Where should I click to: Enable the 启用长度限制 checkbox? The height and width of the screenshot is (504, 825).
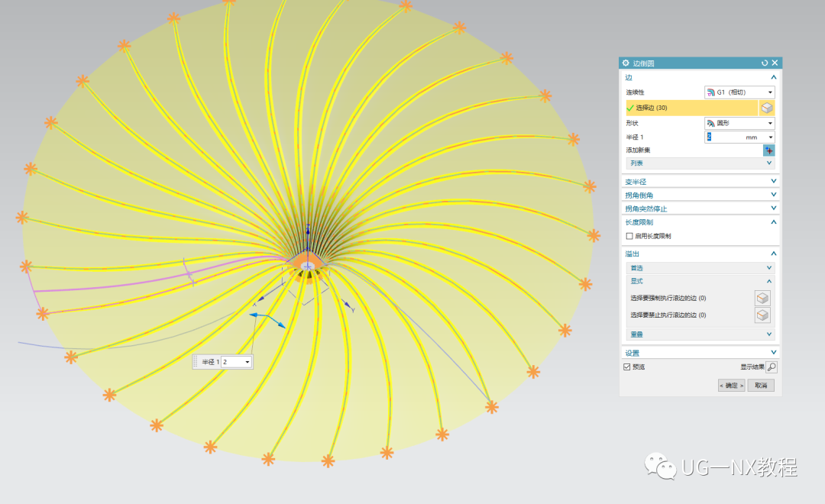pos(629,236)
